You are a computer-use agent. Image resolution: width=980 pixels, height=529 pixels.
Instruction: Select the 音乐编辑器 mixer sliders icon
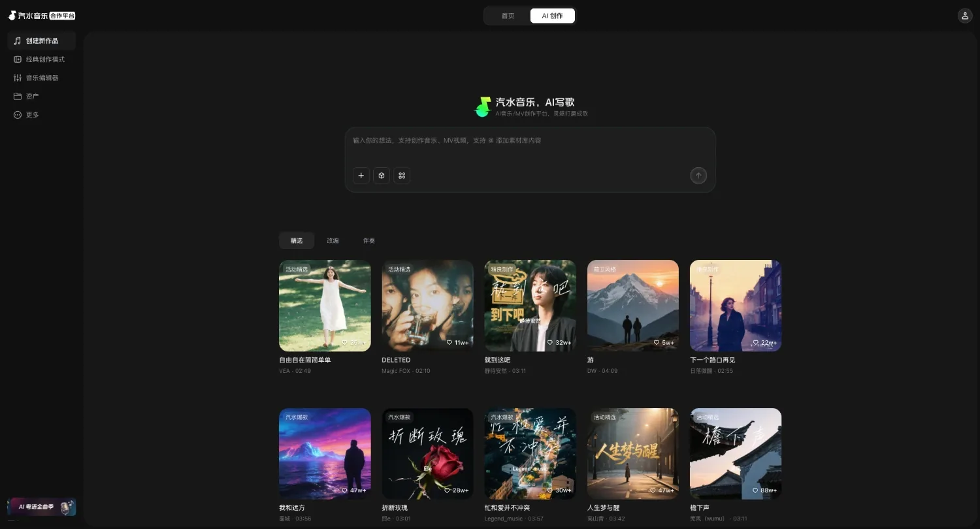18,78
